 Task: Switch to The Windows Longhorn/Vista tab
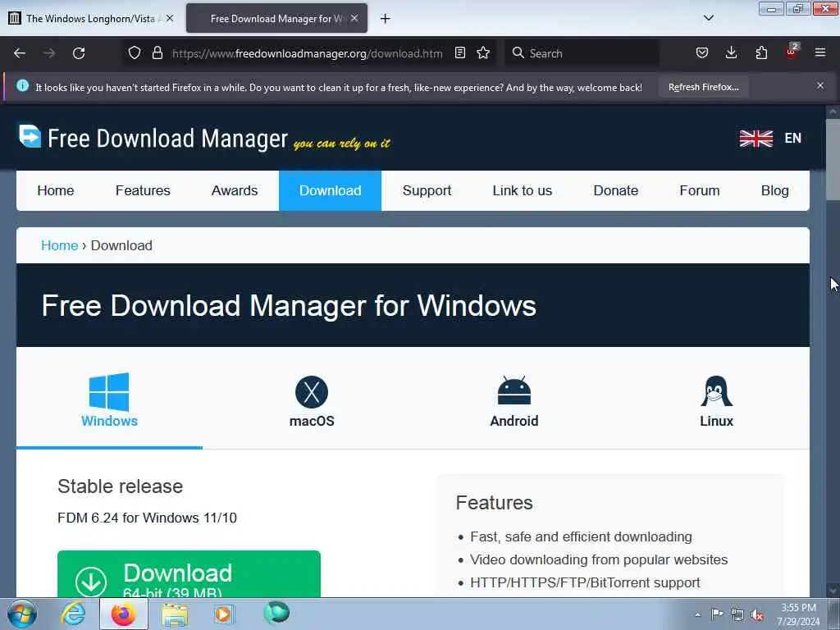[x=91, y=18]
